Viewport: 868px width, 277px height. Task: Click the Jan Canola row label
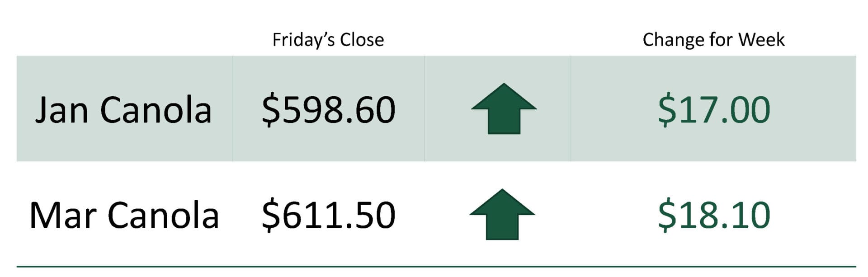pyautogui.click(x=123, y=110)
